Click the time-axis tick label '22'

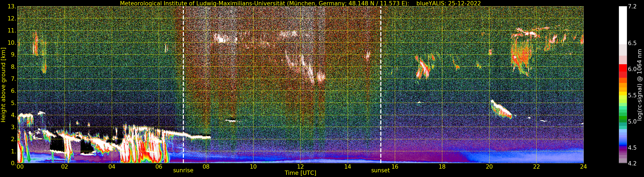click(536, 166)
